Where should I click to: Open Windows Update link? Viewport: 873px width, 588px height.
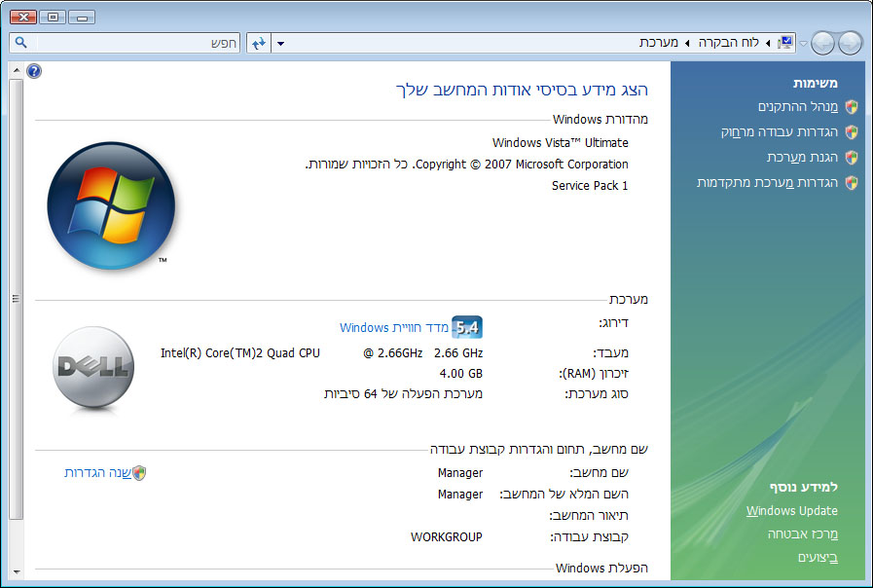[792, 510]
